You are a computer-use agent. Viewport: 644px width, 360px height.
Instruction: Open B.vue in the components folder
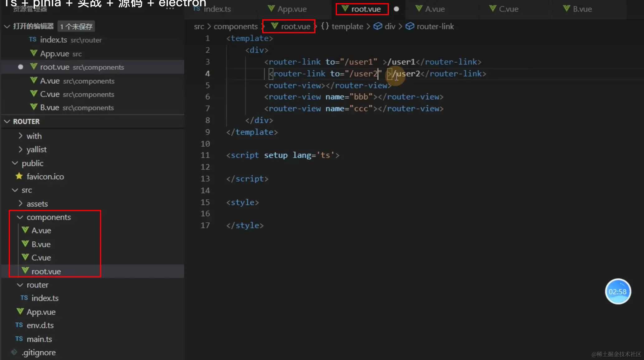tap(41, 244)
